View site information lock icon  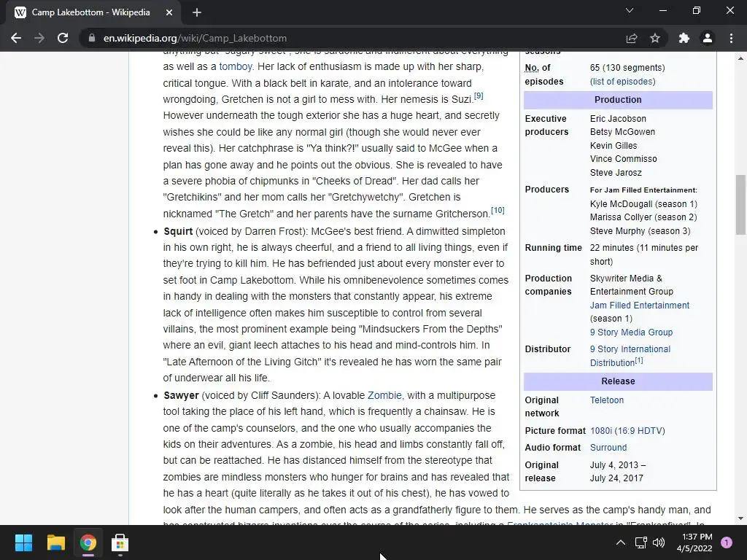91,38
